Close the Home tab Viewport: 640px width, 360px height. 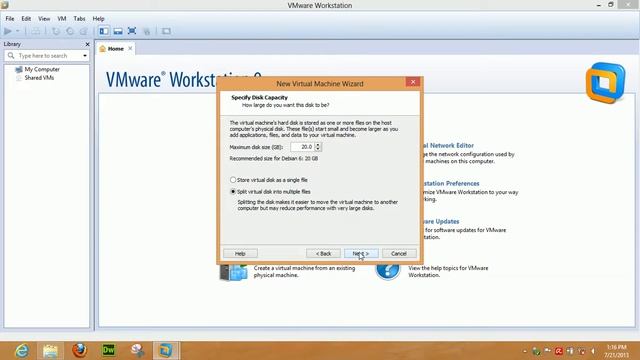click(130, 48)
